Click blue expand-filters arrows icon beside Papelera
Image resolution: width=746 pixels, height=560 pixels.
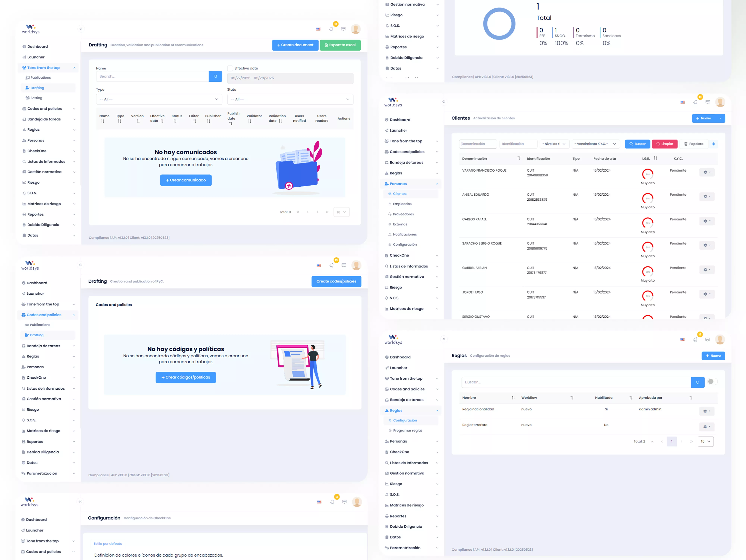pos(713,144)
